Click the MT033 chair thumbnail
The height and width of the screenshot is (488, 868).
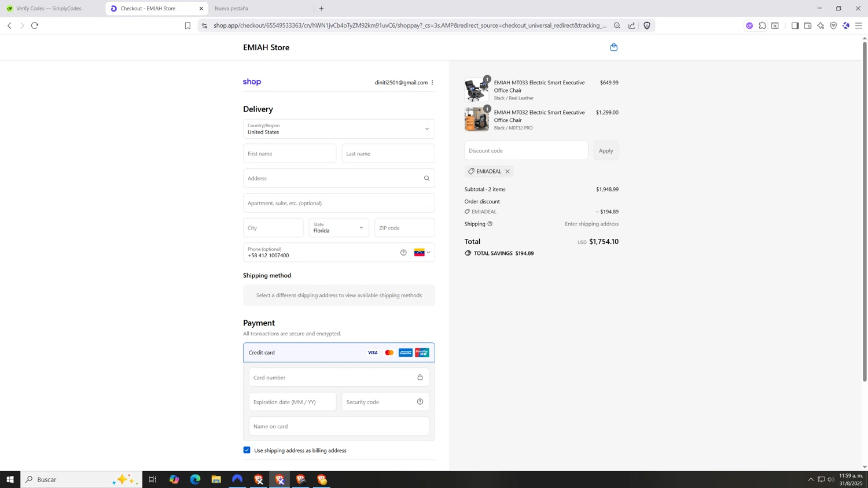click(477, 90)
